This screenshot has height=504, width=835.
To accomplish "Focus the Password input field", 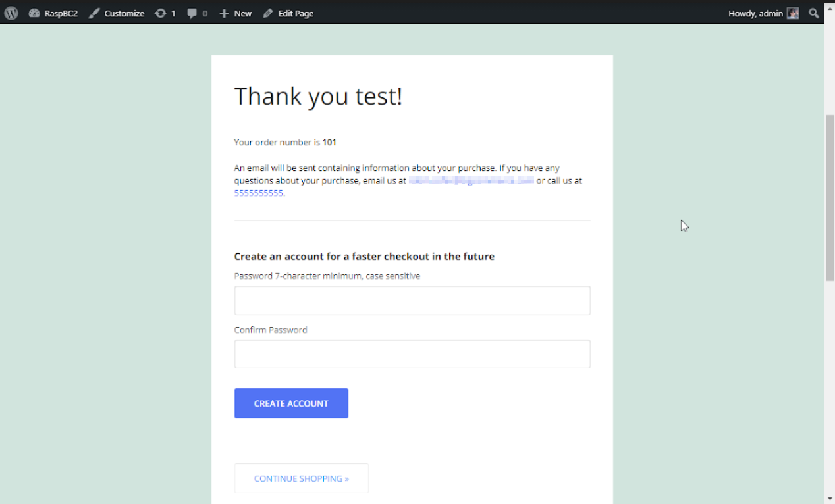I will coord(412,301).
